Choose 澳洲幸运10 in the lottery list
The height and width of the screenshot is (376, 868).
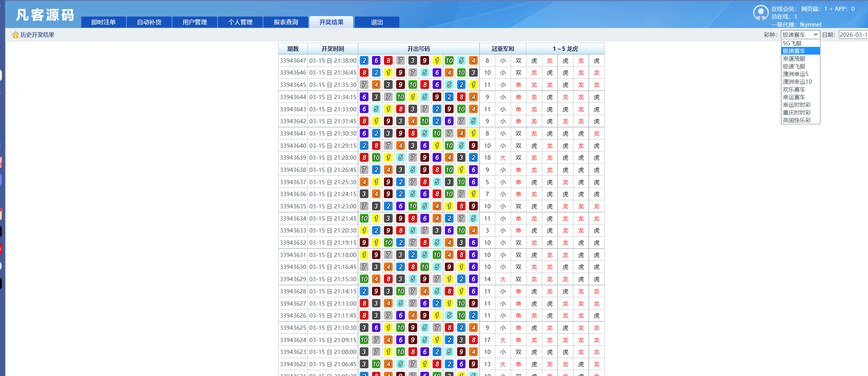tap(797, 82)
